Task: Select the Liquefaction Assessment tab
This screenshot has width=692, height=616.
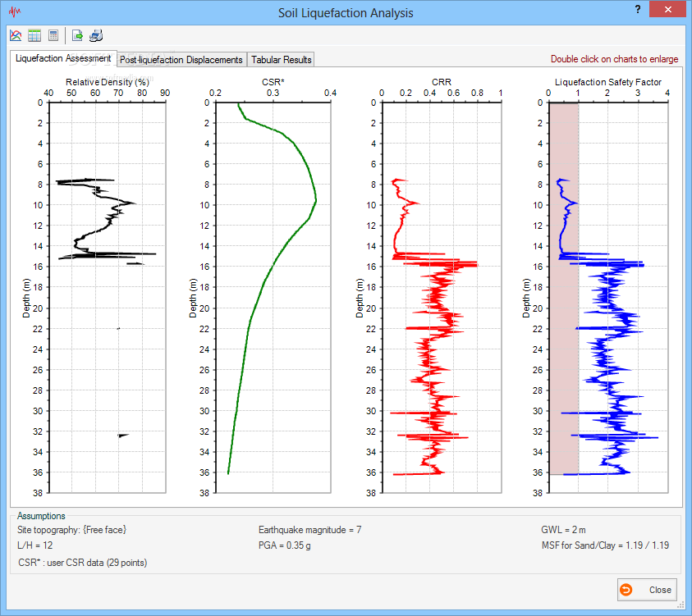Action: pos(63,58)
